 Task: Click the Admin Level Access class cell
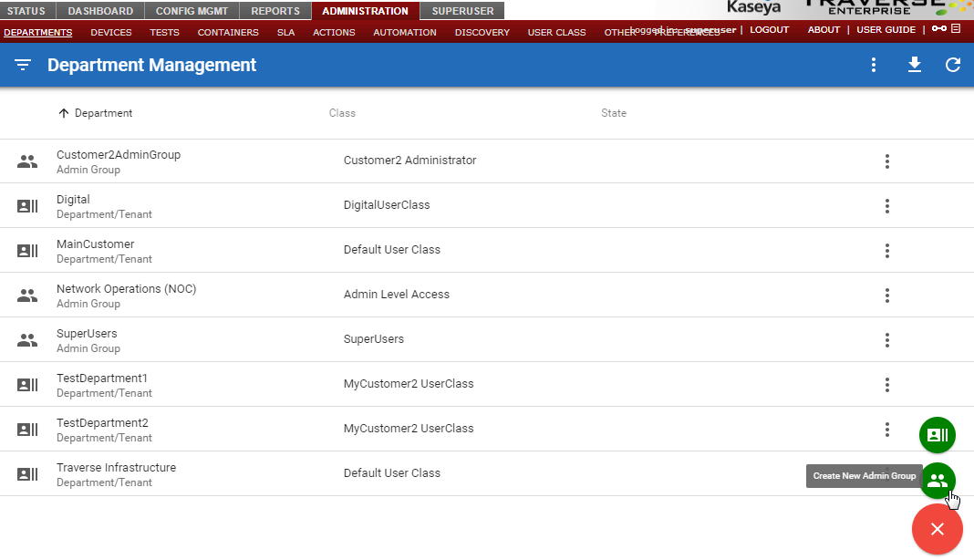point(397,295)
